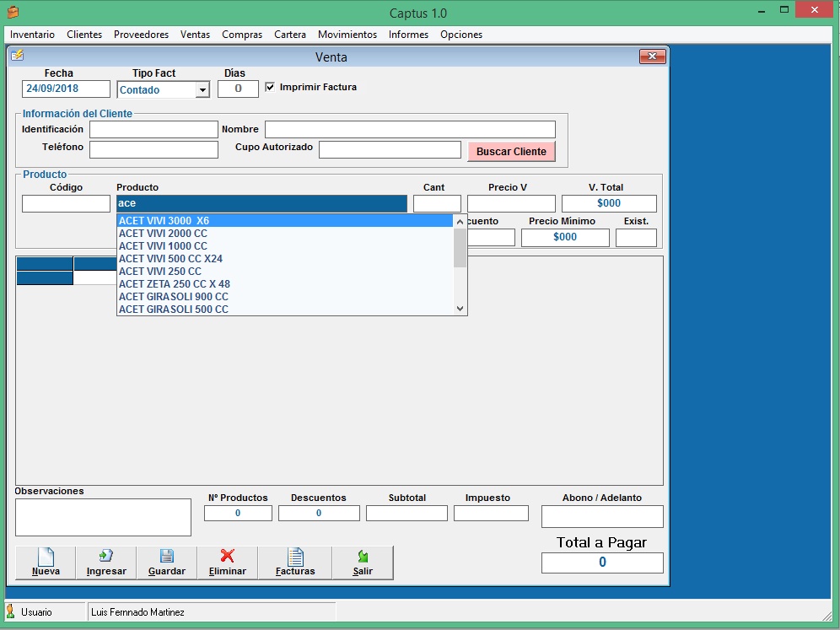Screen dimensions: 840x630
Task: Expand the Tipo Fact dropdown arrow
Action: click(202, 90)
